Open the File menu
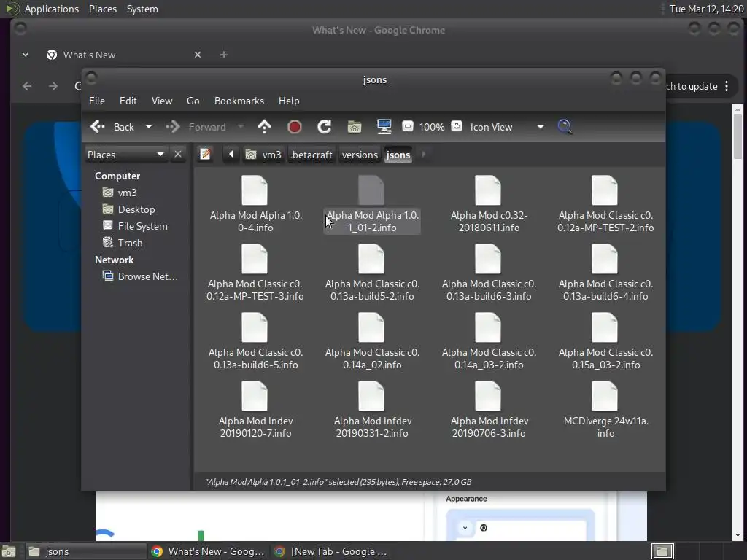 point(97,101)
